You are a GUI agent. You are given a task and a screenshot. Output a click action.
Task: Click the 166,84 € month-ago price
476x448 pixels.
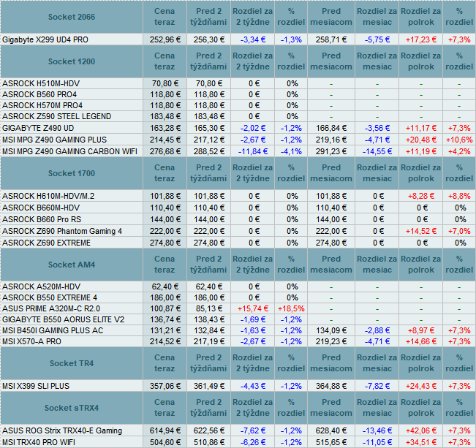331,128
